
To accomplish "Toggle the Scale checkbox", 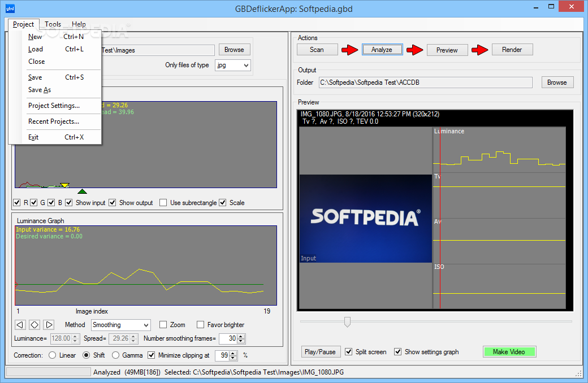I will pyautogui.click(x=223, y=203).
